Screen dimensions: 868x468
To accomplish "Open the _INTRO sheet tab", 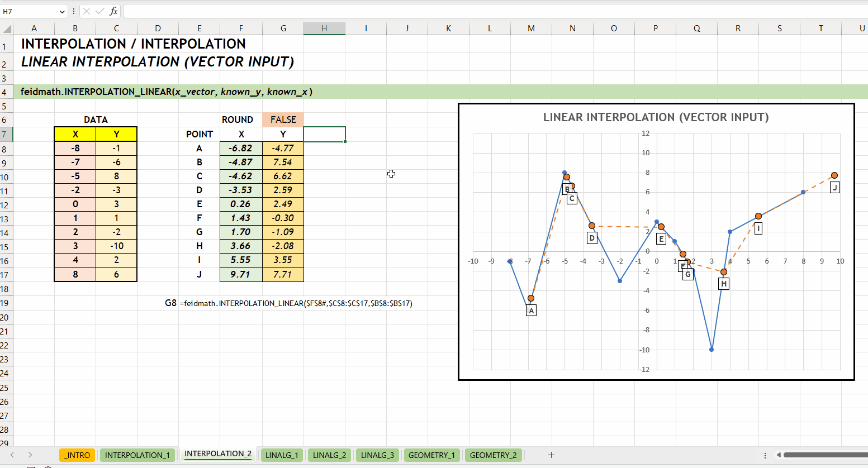I will tap(78, 455).
